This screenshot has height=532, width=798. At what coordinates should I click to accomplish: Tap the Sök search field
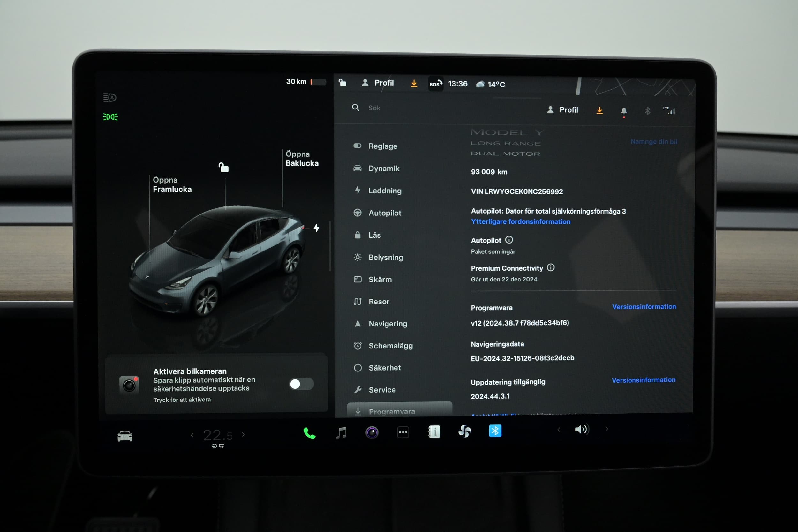pyautogui.click(x=441, y=108)
